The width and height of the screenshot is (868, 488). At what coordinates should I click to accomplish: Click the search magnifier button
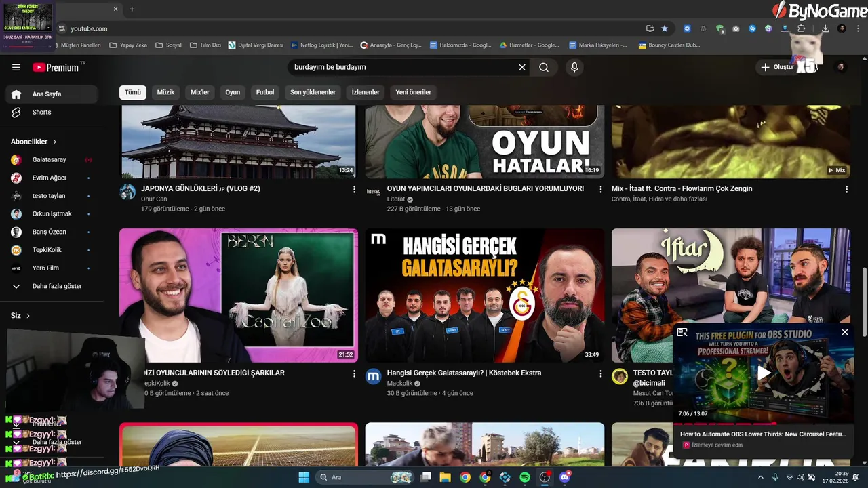[544, 67]
